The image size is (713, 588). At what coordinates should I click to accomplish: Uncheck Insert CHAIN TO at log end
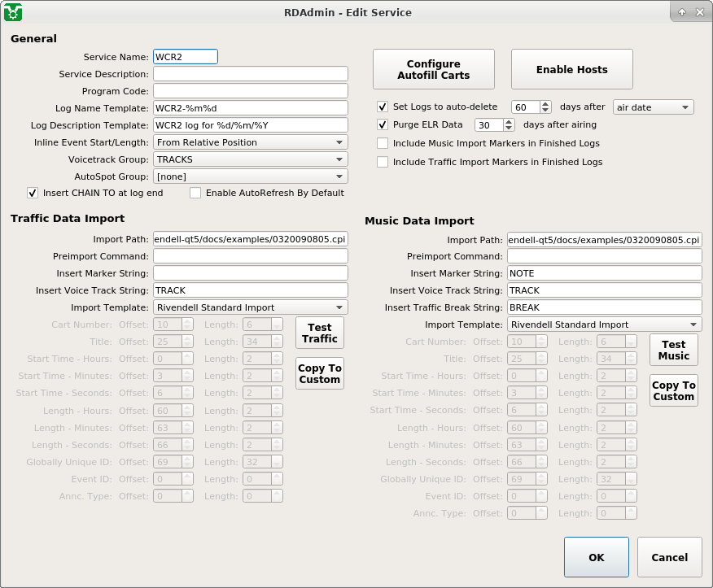pos(33,193)
